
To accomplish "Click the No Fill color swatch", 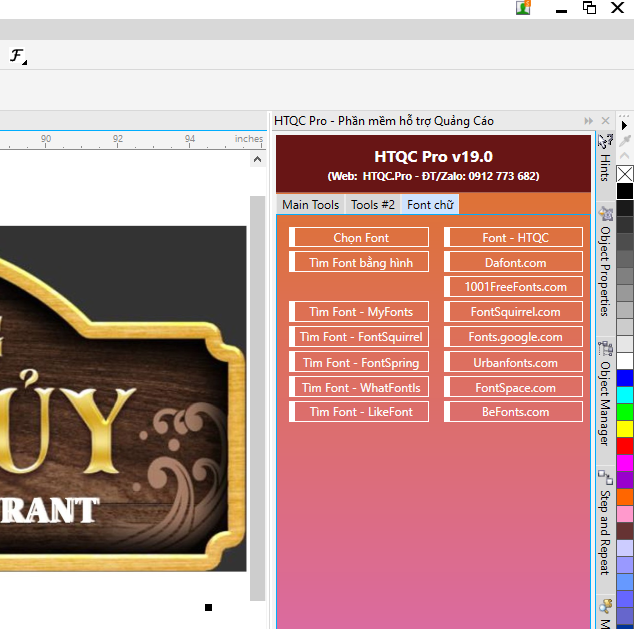I will (625, 174).
